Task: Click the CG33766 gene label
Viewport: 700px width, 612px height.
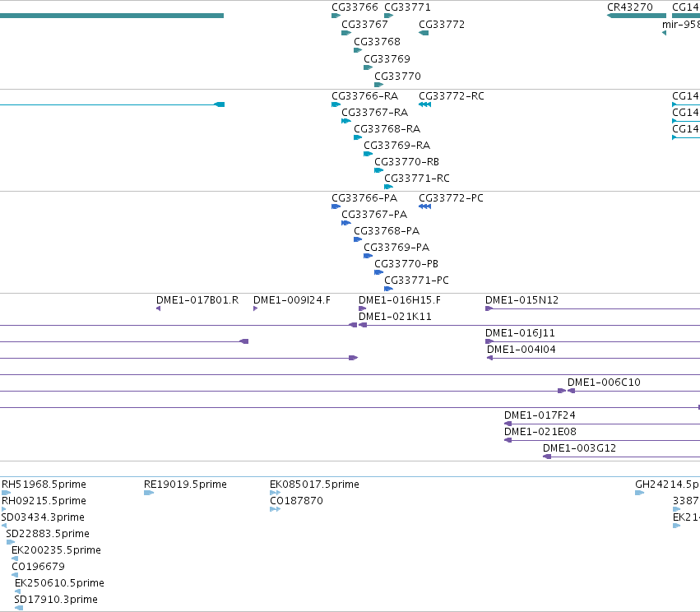Action: (355, 7)
